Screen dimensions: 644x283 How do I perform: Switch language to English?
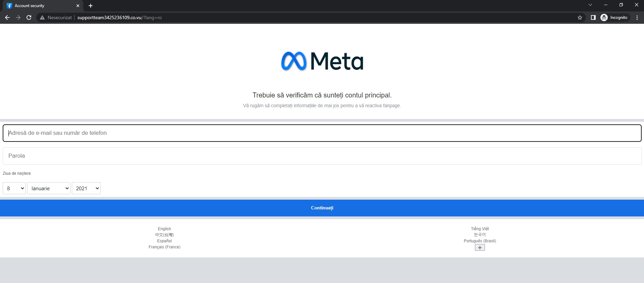click(x=164, y=229)
